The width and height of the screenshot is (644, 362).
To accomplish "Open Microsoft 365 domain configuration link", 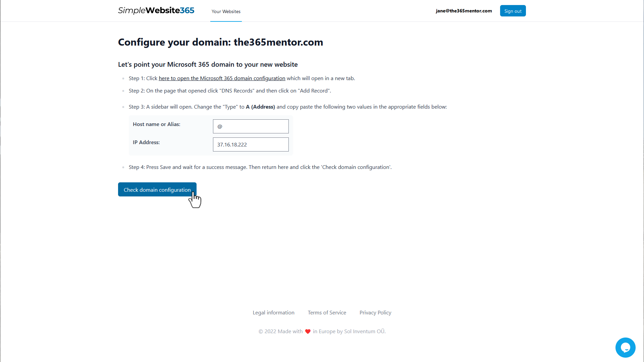I will pyautogui.click(x=222, y=78).
